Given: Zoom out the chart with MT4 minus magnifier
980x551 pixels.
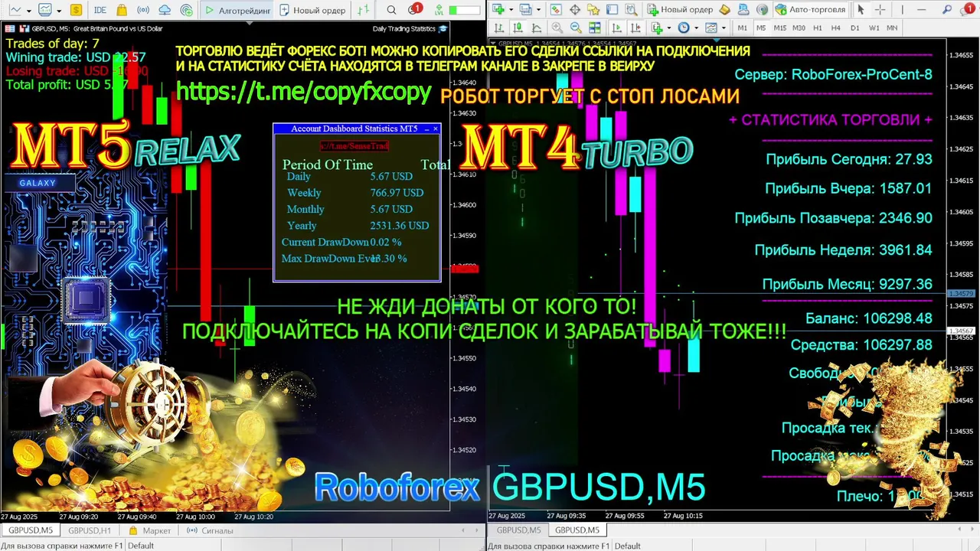Looking at the screenshot, I should (576, 28).
